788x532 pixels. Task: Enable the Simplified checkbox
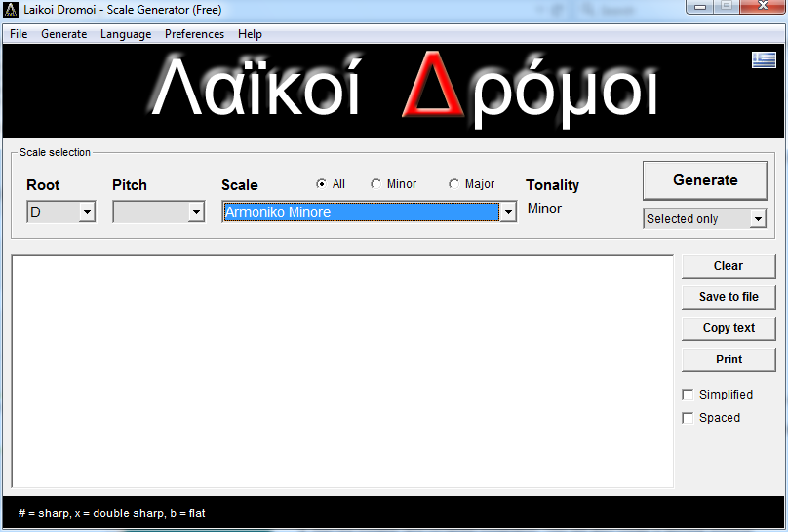tap(689, 395)
